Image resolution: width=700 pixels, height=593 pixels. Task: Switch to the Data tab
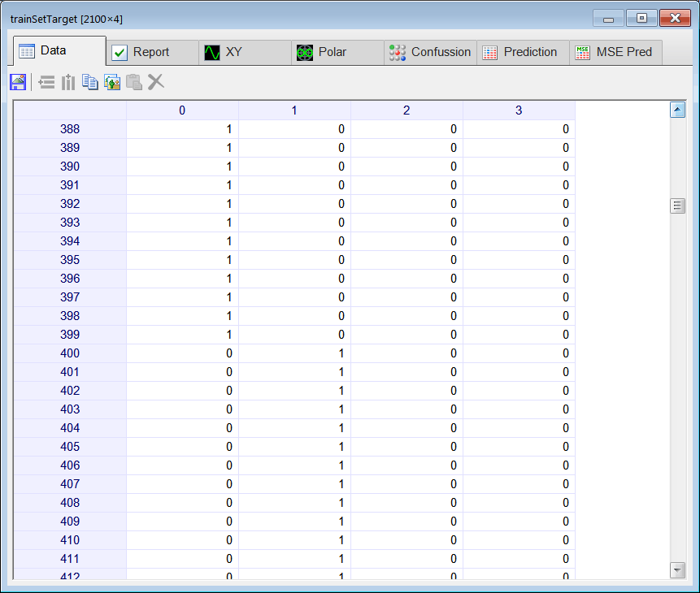pos(60,51)
